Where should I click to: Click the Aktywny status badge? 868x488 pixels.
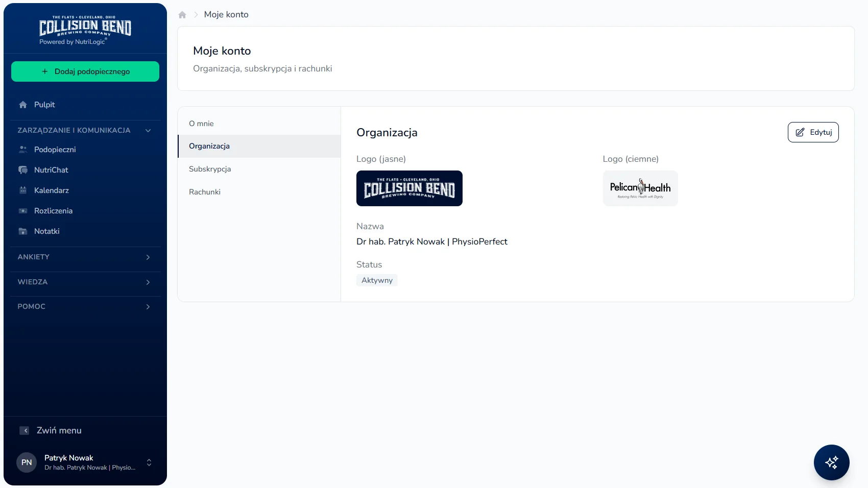click(377, 280)
